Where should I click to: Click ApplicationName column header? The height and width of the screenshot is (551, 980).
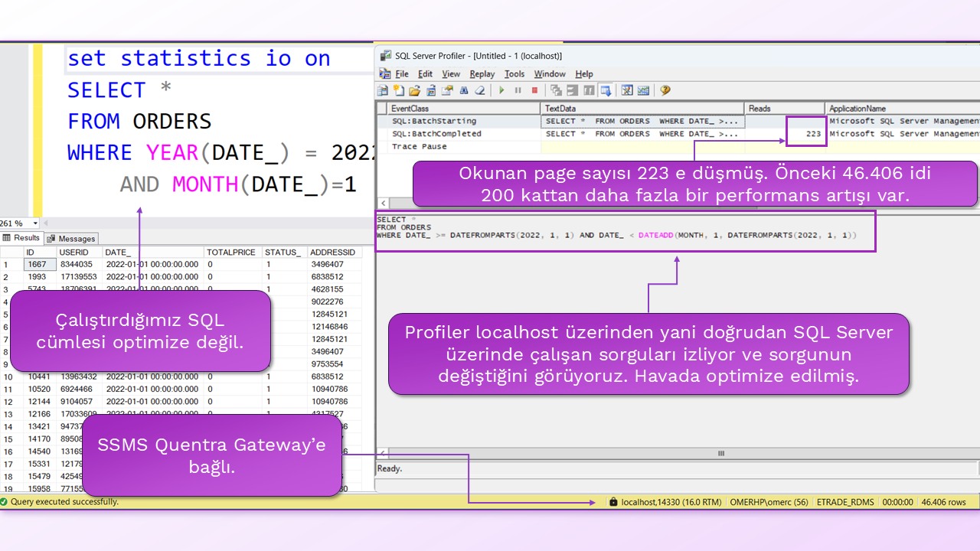903,109
